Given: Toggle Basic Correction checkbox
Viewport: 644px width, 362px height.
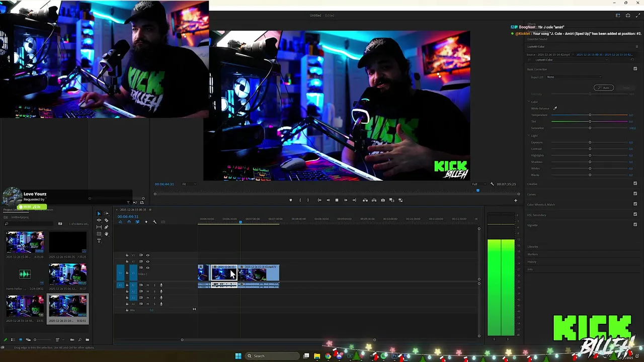Looking at the screenshot, I should tap(635, 68).
